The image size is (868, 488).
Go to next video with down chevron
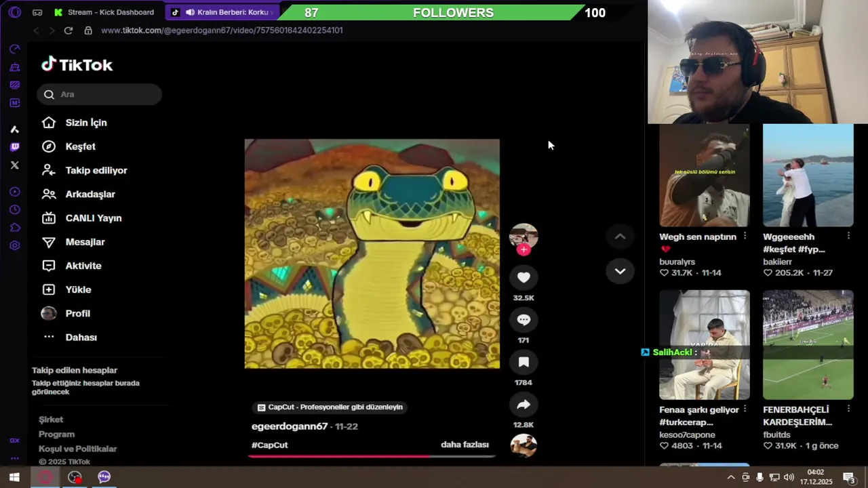click(x=620, y=271)
